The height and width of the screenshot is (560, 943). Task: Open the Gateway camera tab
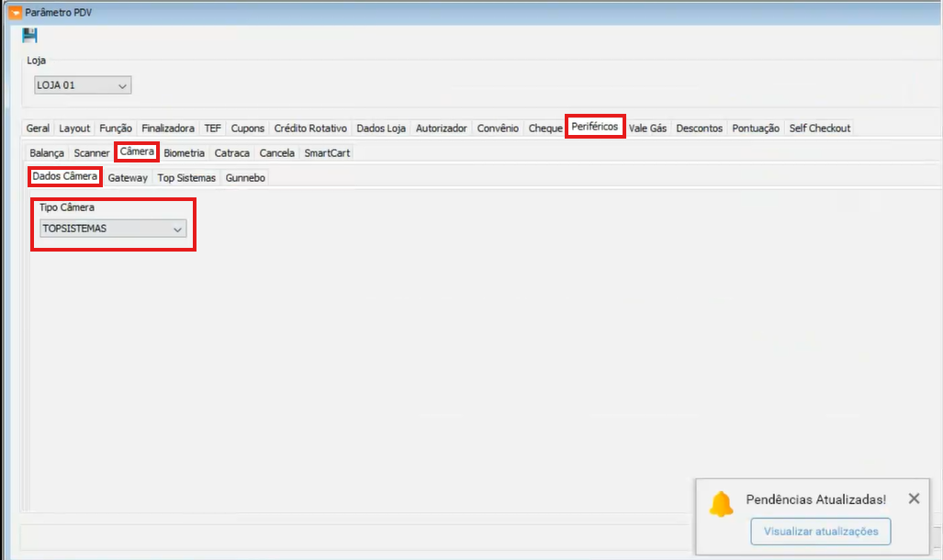127,178
